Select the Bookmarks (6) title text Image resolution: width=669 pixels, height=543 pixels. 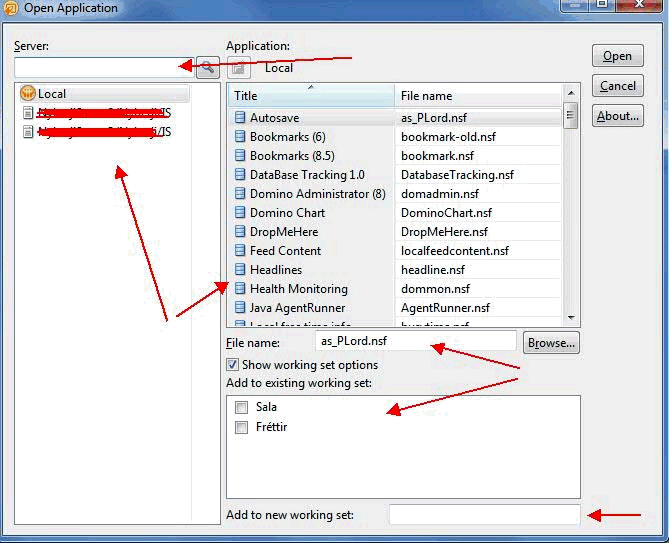288,137
